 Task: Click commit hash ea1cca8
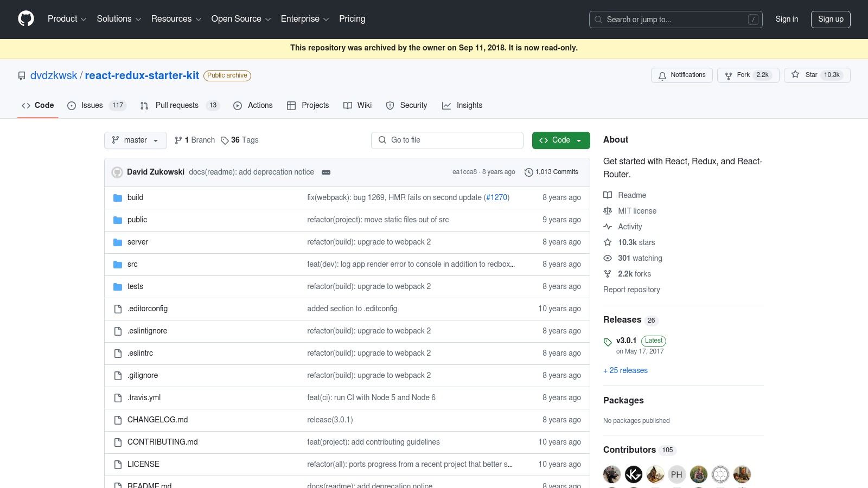[x=464, y=172]
